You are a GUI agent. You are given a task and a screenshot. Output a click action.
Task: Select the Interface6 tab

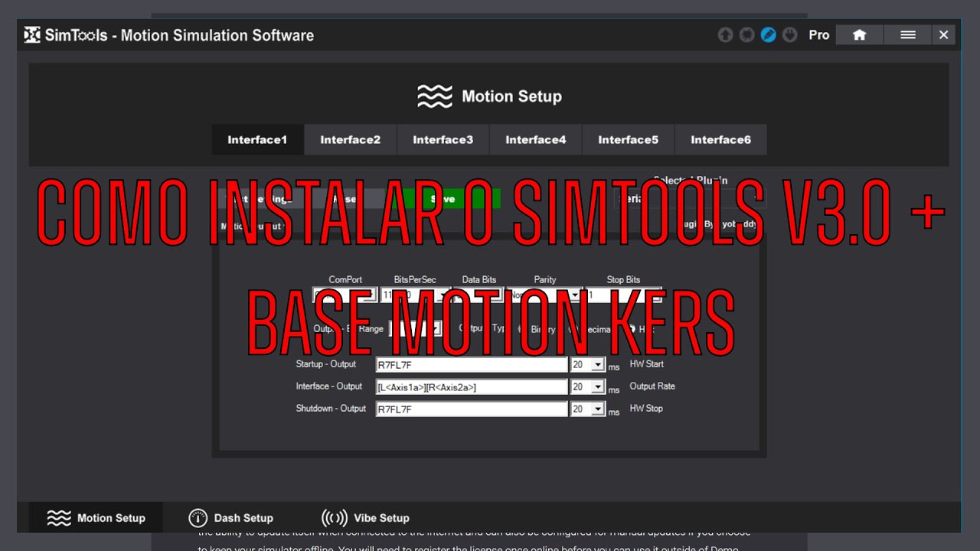click(720, 140)
